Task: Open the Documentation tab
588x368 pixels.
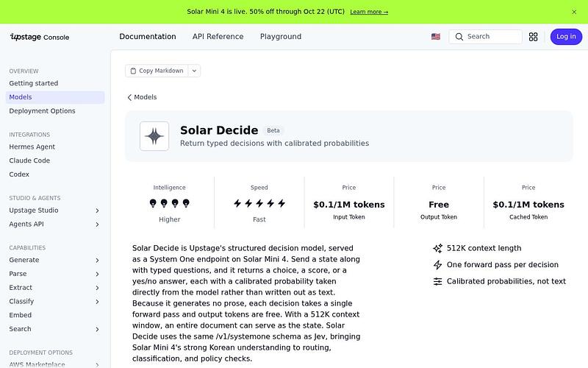Action: [x=148, y=36]
